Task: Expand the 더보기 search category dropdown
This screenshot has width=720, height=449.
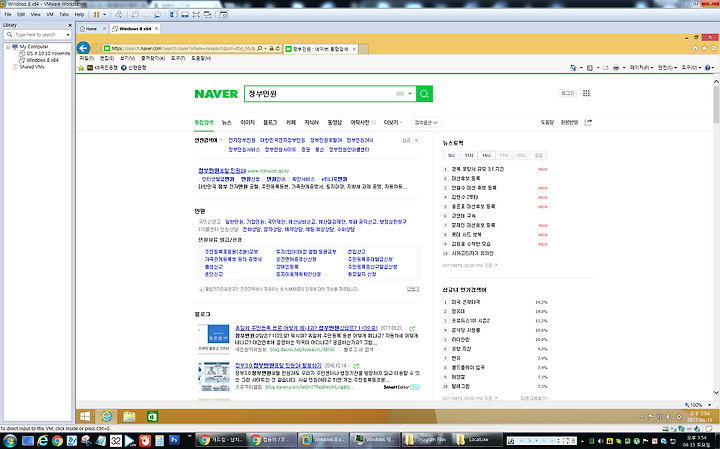Action: (x=393, y=123)
